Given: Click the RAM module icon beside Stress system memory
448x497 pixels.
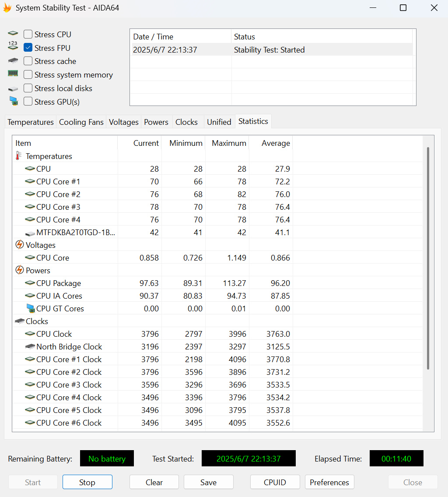Looking at the screenshot, I should pos(13,74).
